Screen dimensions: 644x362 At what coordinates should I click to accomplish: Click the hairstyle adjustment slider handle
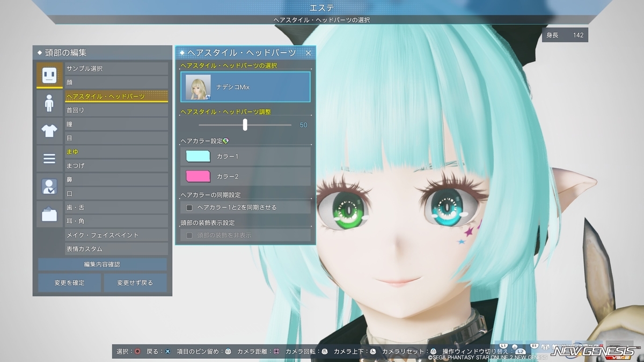click(x=245, y=124)
